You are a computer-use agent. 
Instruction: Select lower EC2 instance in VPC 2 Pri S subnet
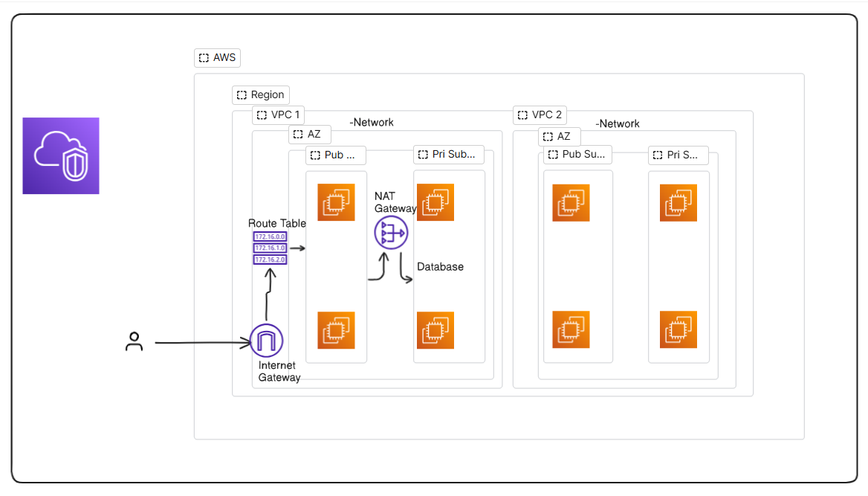[678, 329]
